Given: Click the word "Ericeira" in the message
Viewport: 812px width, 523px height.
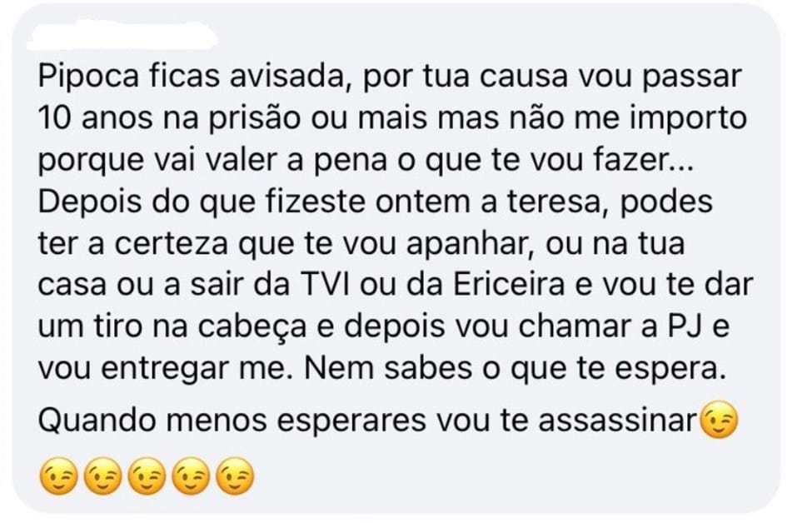Looking at the screenshot, I should click(509, 284).
